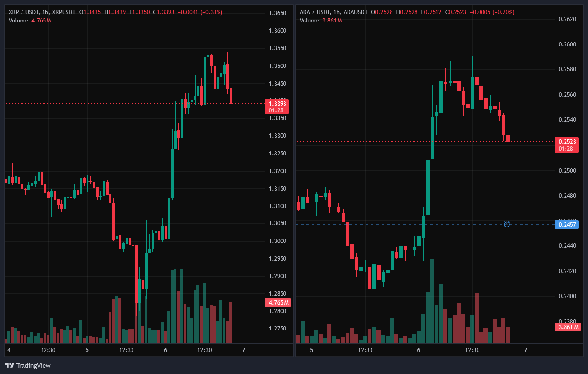The width and height of the screenshot is (588, 374).
Task: Open the XRP / USDT symbol title
Action: click(x=25, y=11)
